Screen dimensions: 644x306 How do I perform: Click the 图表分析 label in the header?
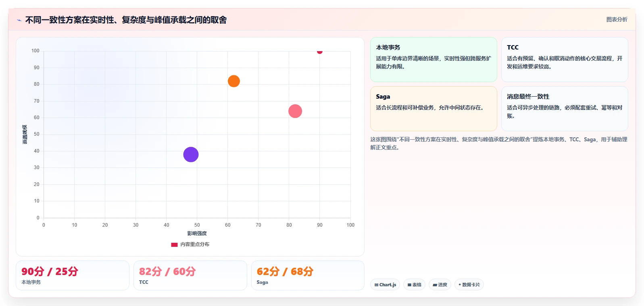(617, 19)
